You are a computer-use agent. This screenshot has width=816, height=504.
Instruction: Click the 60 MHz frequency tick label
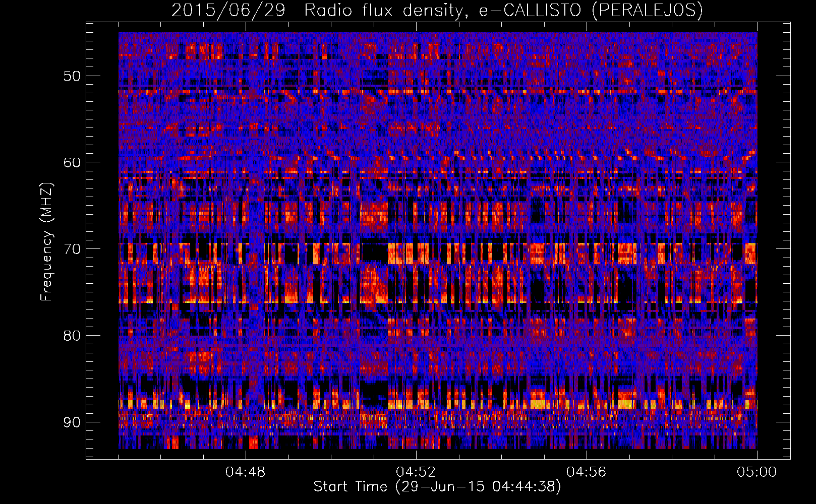(x=72, y=162)
